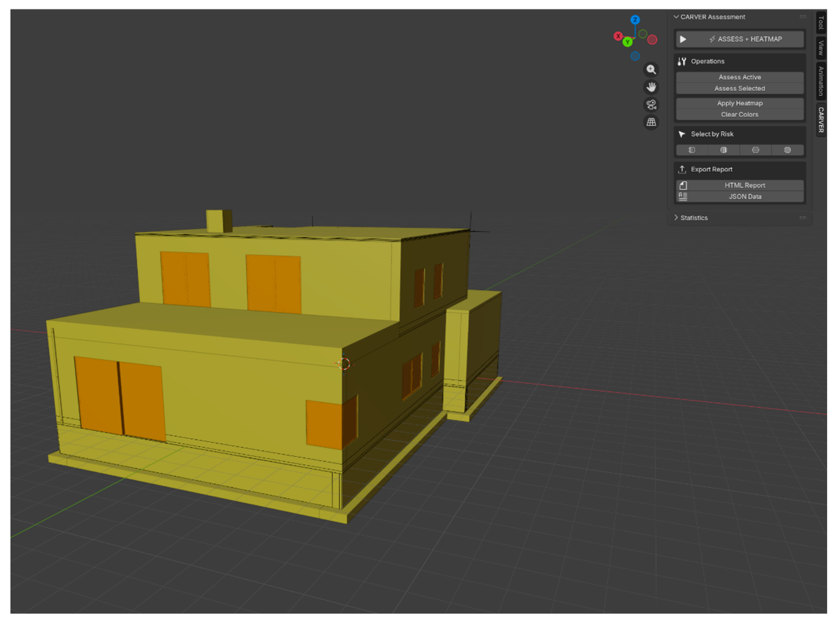Click the Assess Selected button

point(740,88)
